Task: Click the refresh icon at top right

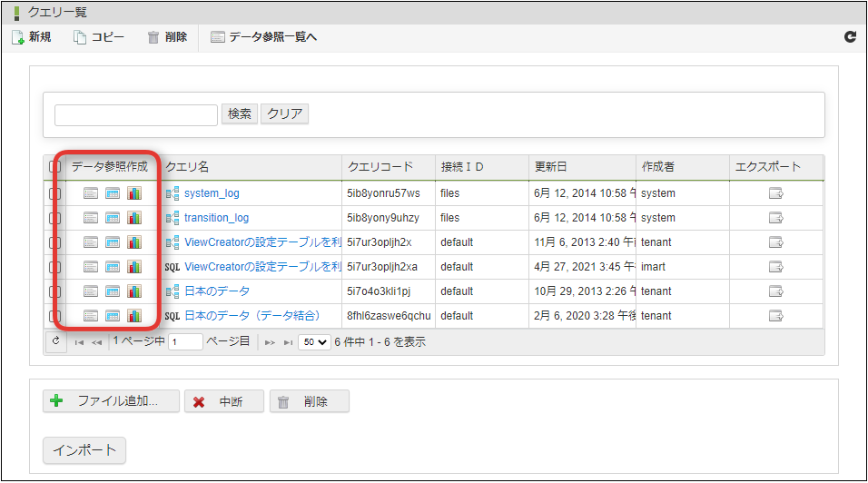Action: tap(850, 37)
